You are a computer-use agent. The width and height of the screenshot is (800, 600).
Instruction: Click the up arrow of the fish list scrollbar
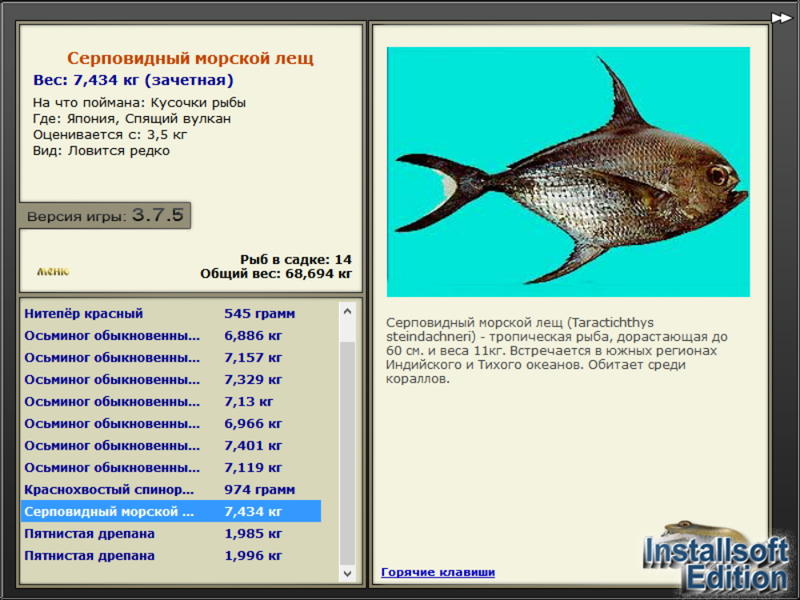[347, 311]
